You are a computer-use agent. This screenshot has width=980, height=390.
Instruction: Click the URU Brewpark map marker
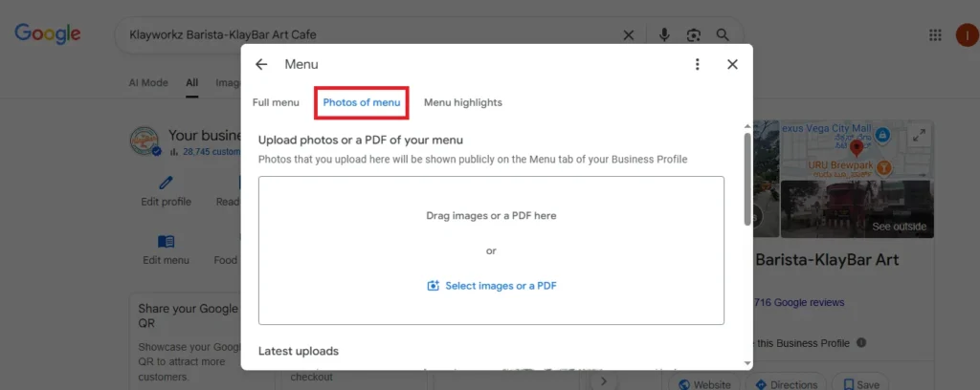pyautogui.click(x=883, y=167)
